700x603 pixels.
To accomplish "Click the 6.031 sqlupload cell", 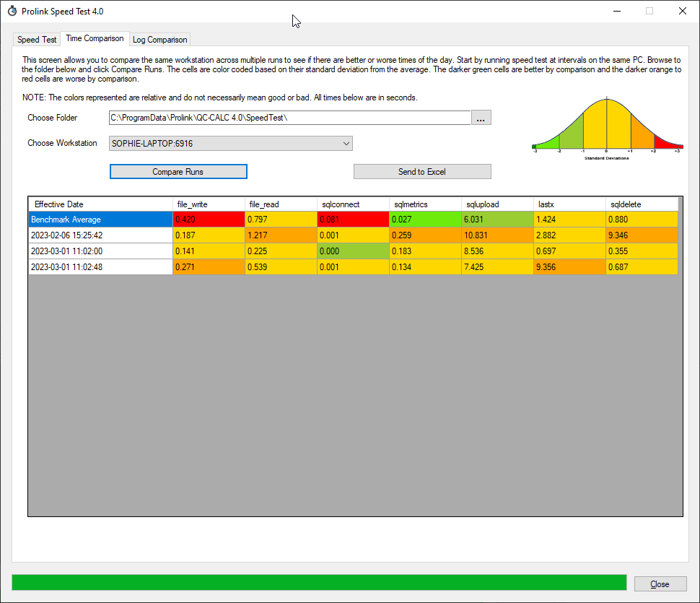I will (x=497, y=220).
